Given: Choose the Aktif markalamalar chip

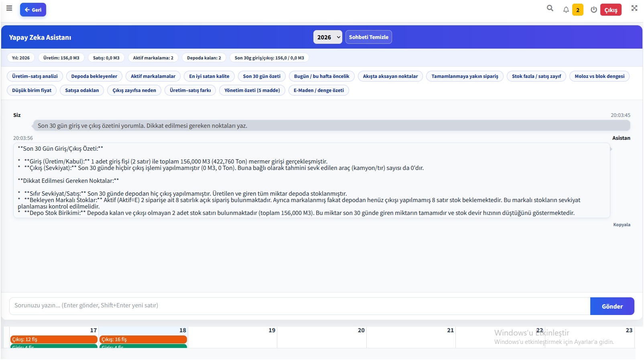Looking at the screenshot, I should [x=153, y=76].
